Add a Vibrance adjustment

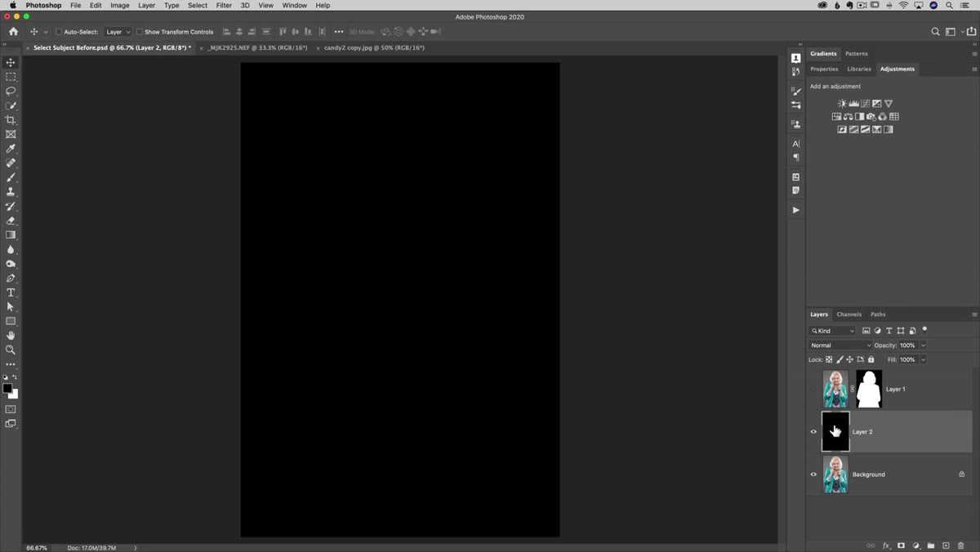point(888,104)
